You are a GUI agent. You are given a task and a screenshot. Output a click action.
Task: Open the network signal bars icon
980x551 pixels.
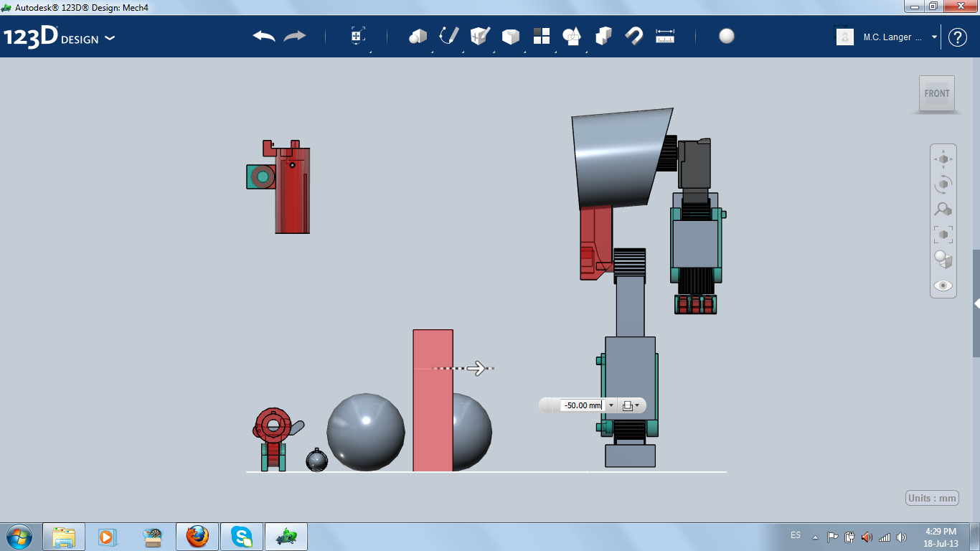click(x=885, y=537)
